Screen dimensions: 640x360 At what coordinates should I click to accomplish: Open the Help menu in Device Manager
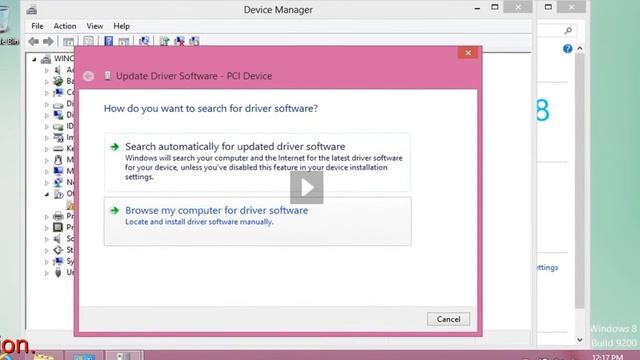coord(121,26)
